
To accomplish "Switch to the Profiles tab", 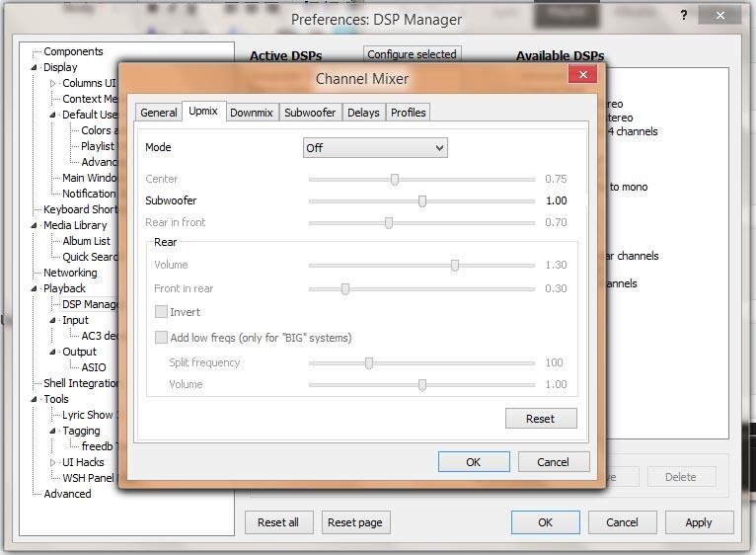I will pos(408,113).
